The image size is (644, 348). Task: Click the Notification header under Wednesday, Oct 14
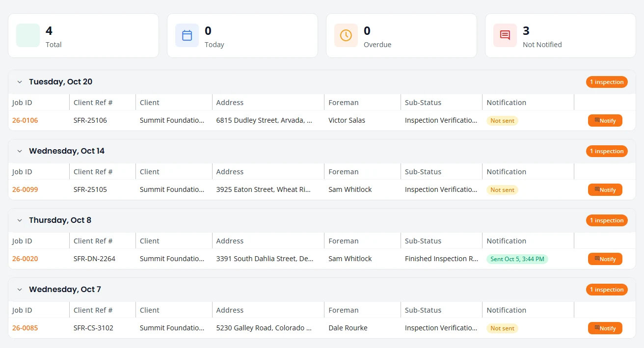point(506,172)
